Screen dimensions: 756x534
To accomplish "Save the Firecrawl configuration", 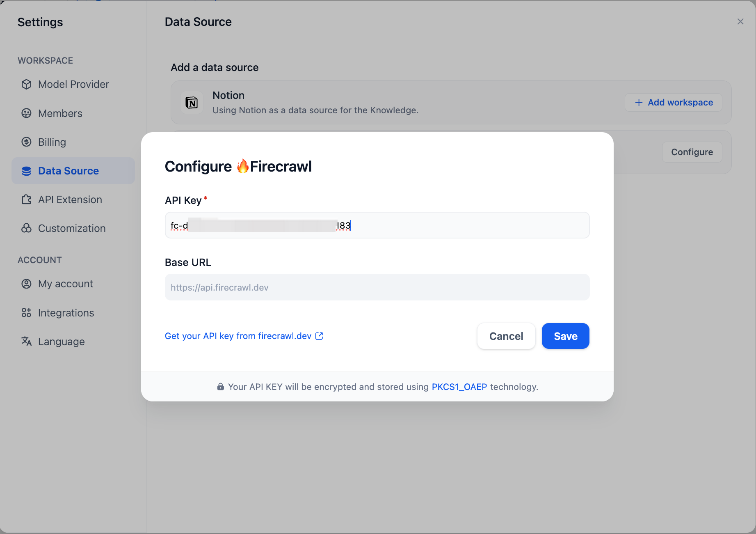I will click(565, 336).
